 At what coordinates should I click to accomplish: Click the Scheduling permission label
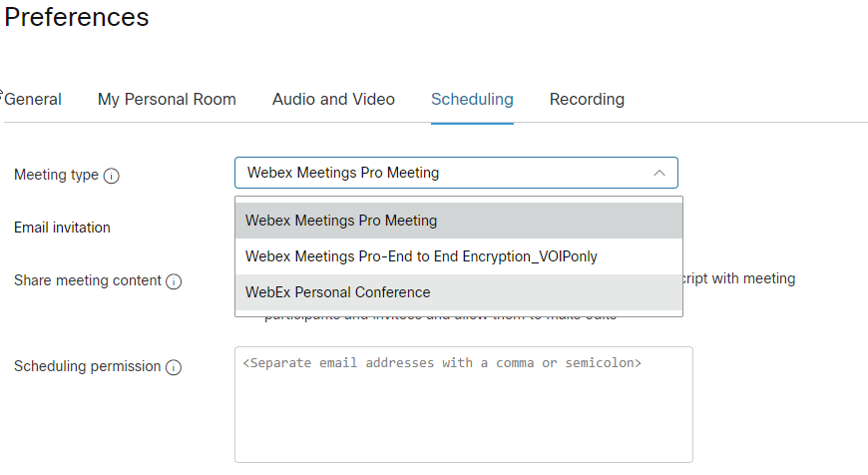88,366
